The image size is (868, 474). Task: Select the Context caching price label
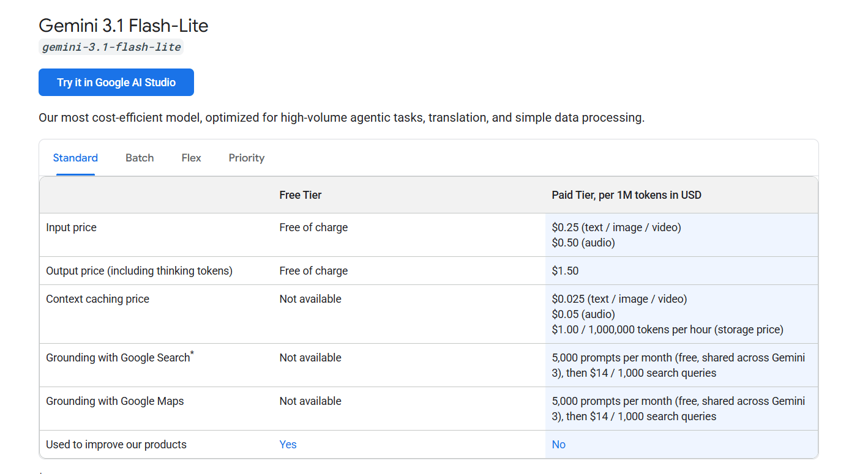click(98, 299)
